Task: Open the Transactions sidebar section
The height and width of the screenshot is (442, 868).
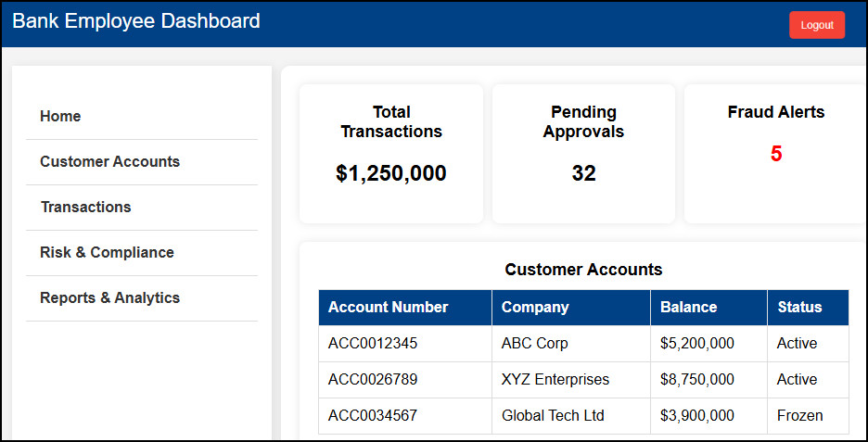Action: pos(85,208)
